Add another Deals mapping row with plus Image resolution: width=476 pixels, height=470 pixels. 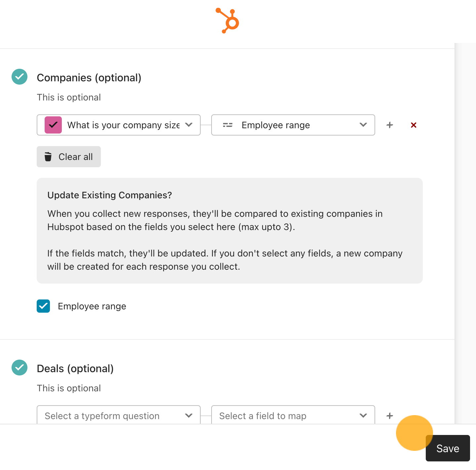(x=390, y=416)
